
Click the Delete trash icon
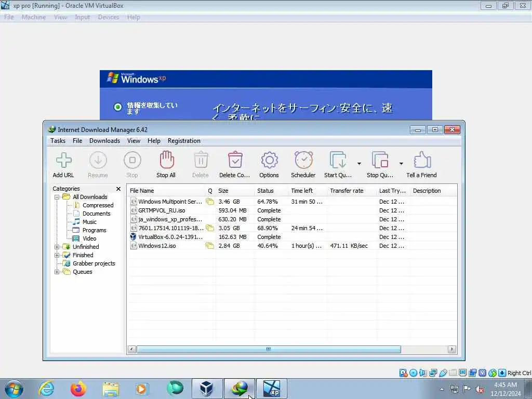coord(201,160)
